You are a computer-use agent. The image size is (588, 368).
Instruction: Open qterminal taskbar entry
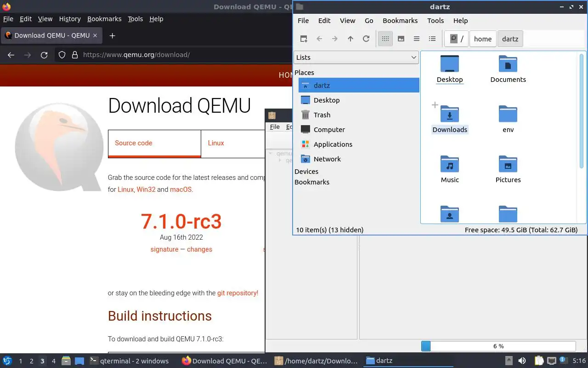tap(130, 361)
